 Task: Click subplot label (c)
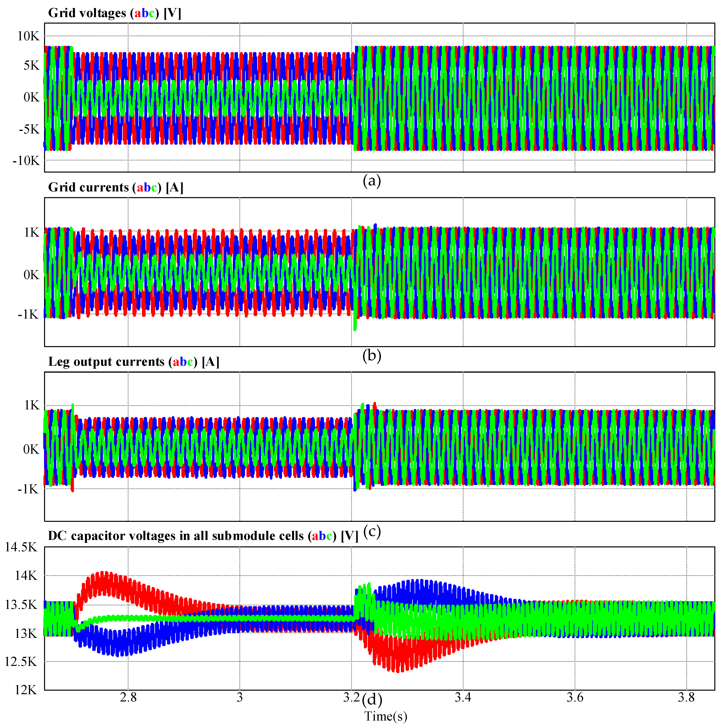tap(372, 531)
